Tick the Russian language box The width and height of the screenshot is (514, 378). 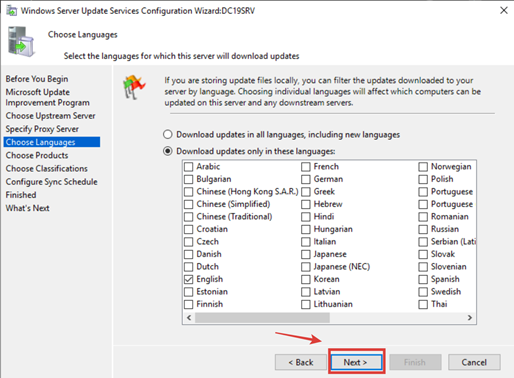423,229
